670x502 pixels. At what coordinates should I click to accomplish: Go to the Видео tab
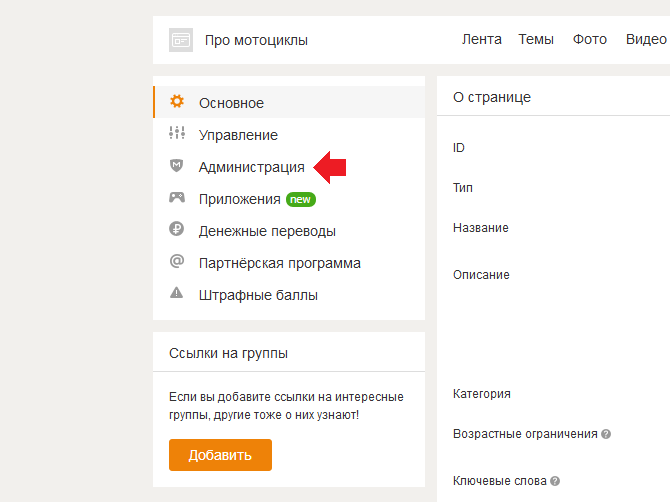click(x=646, y=39)
